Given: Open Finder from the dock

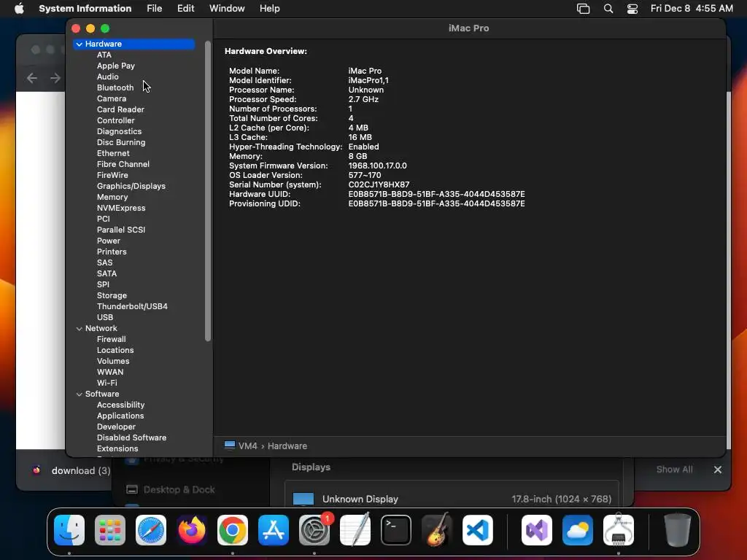Looking at the screenshot, I should coord(69,529).
